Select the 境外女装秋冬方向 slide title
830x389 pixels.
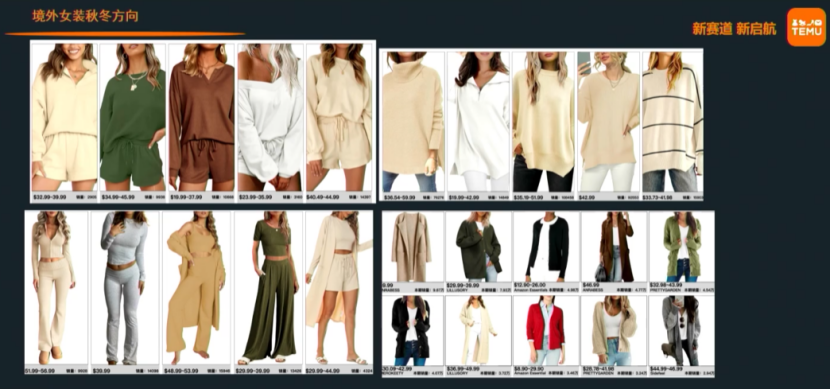[x=85, y=16]
